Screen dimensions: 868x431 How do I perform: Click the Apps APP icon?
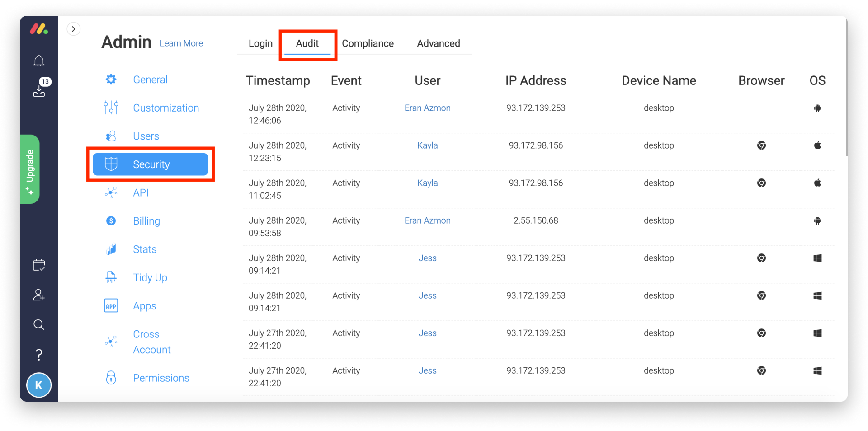(x=111, y=306)
